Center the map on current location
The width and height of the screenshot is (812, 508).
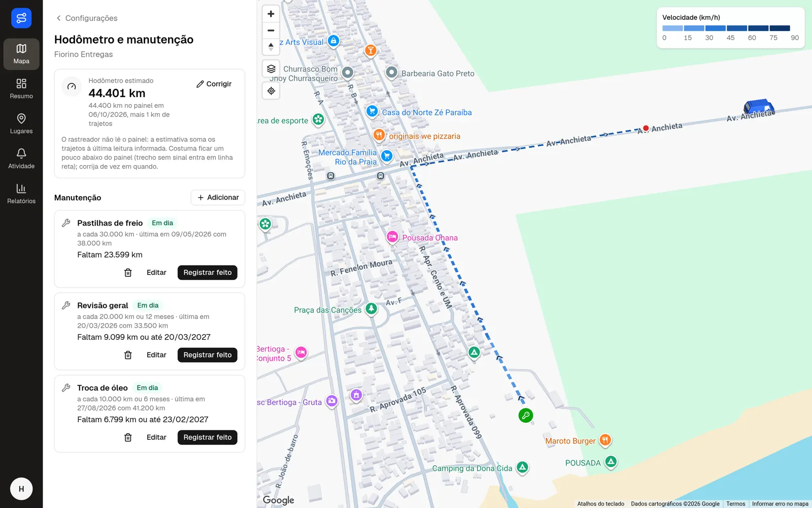271,91
